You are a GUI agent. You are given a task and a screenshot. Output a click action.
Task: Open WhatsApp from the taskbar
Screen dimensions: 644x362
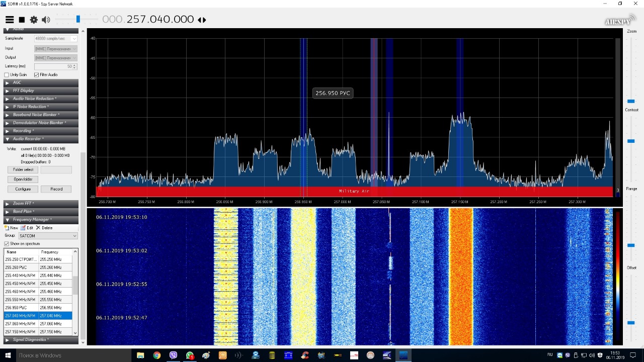(190, 355)
